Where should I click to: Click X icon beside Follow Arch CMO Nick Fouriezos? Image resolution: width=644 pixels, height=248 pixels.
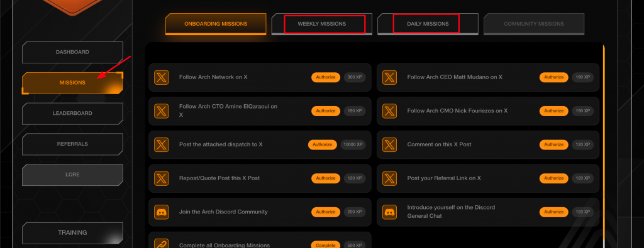pyautogui.click(x=389, y=111)
